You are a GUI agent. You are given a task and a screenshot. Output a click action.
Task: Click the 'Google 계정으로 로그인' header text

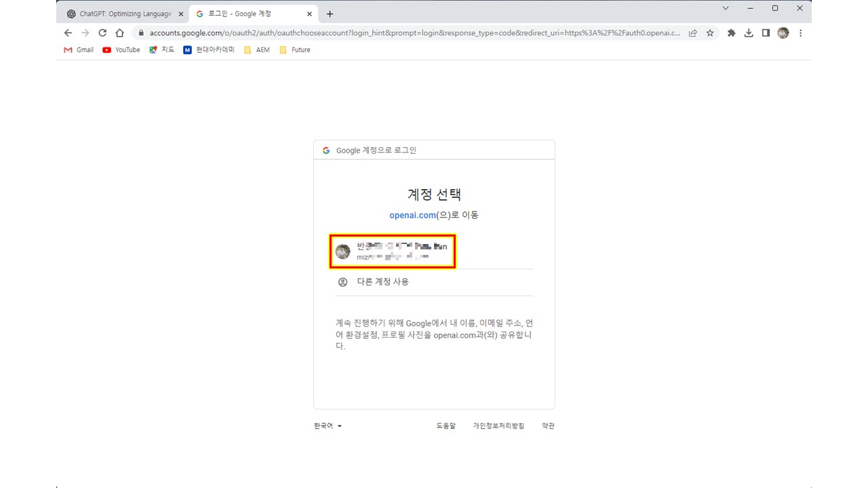(x=376, y=150)
